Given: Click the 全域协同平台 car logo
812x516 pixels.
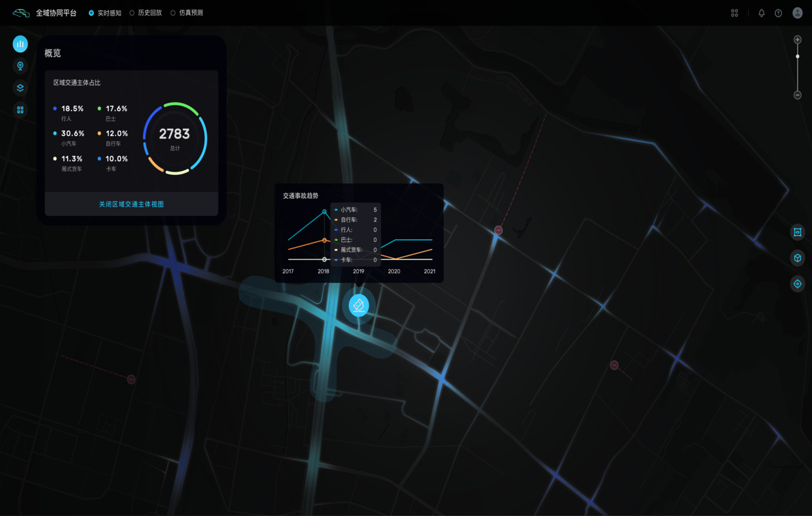Looking at the screenshot, I should coord(21,13).
